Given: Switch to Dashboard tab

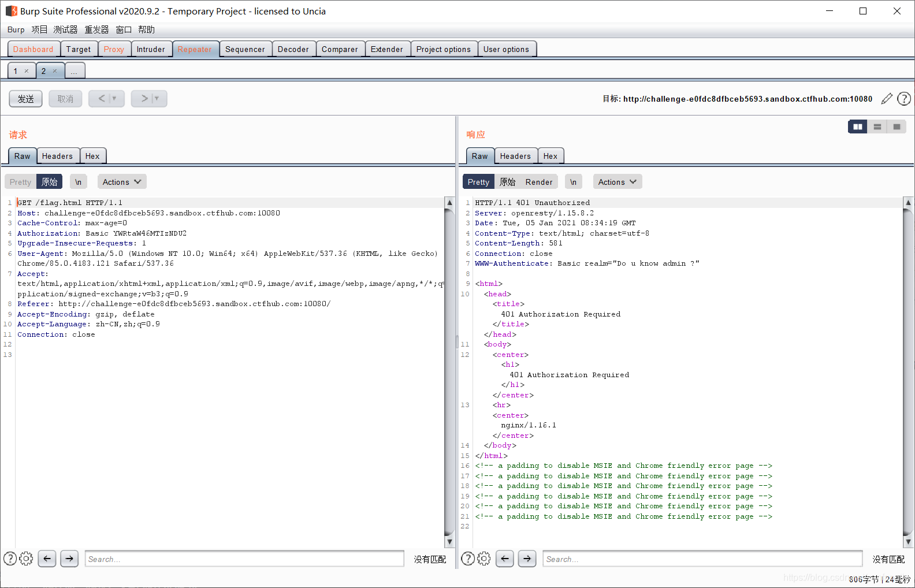Looking at the screenshot, I should click(x=34, y=49).
